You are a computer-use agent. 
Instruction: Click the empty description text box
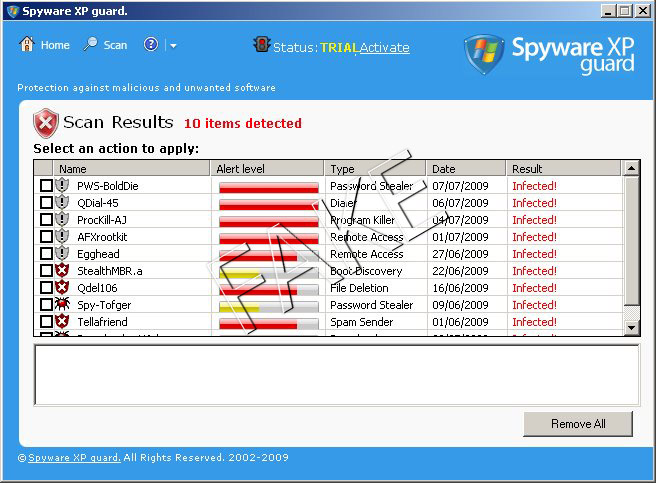click(x=337, y=375)
